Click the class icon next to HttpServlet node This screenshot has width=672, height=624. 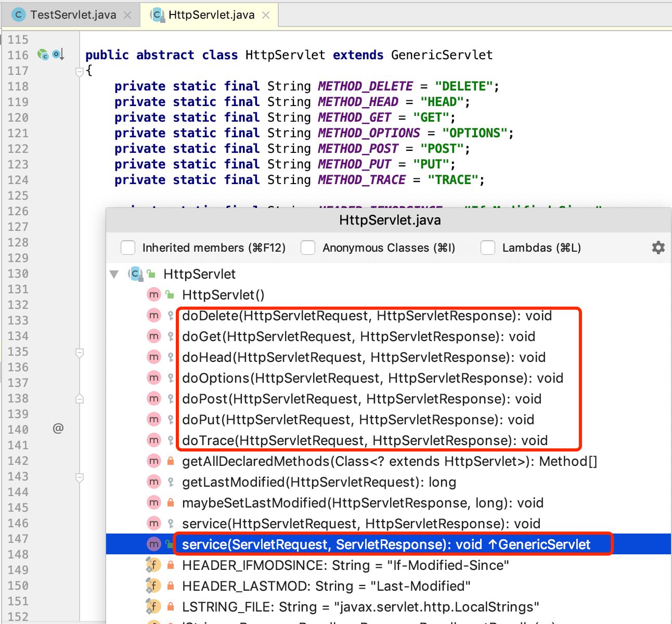[135, 274]
